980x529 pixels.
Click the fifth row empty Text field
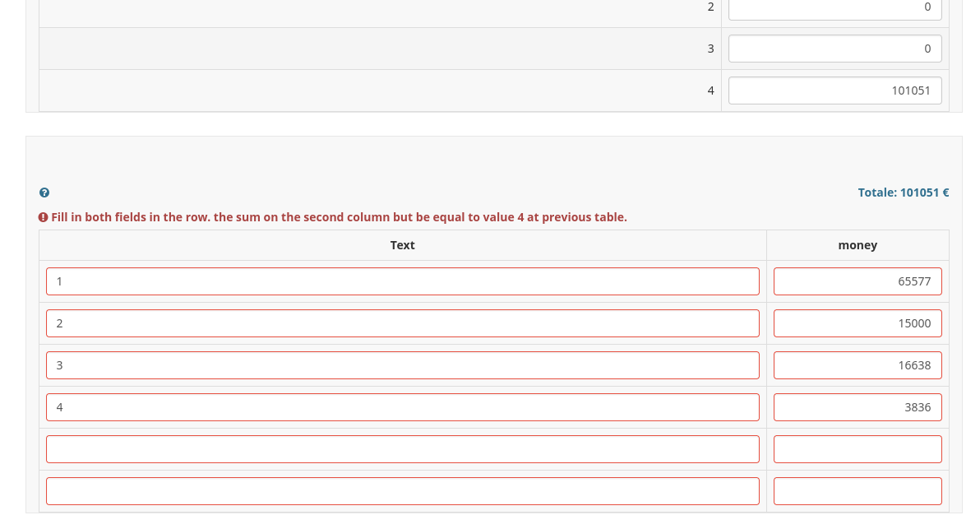[x=402, y=449]
